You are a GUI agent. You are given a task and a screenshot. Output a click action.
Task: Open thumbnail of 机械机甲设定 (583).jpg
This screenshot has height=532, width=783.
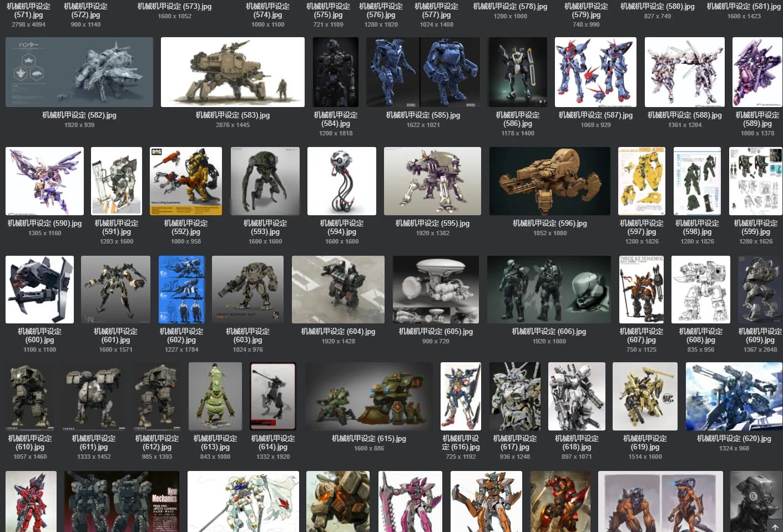pyautogui.click(x=233, y=72)
